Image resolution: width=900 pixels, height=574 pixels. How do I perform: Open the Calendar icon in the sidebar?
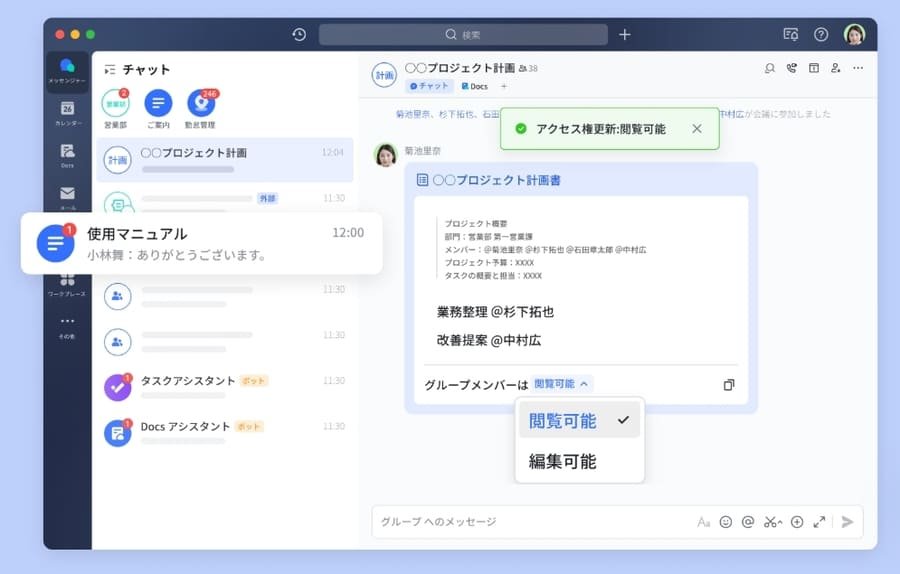(x=67, y=113)
